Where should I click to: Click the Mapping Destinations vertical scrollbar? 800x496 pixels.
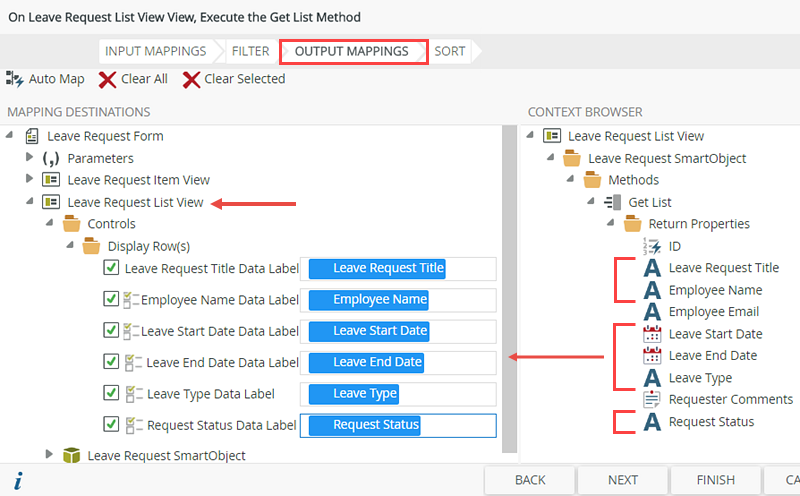[x=509, y=300]
